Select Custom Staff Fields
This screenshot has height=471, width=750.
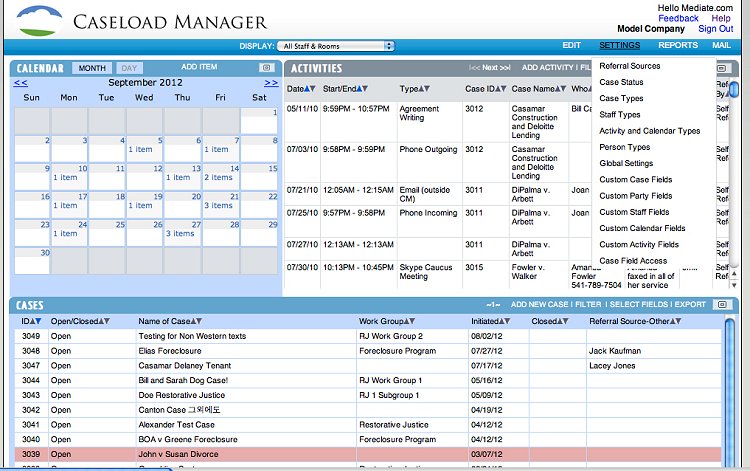tap(634, 212)
